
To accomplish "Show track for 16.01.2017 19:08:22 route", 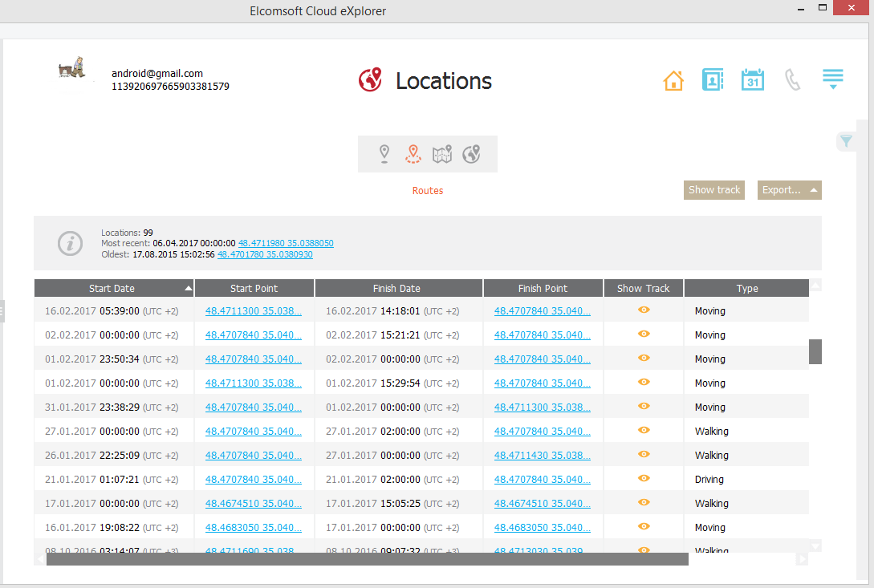I will [644, 526].
